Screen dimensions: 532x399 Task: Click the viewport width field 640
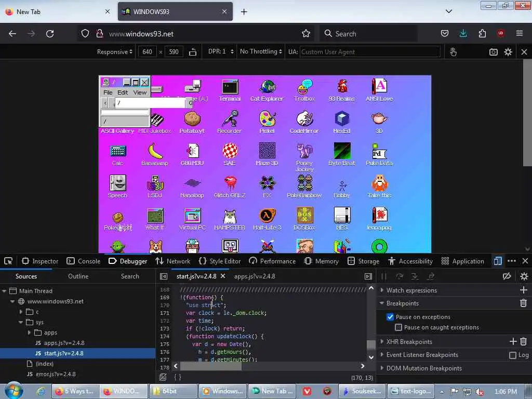(x=147, y=52)
